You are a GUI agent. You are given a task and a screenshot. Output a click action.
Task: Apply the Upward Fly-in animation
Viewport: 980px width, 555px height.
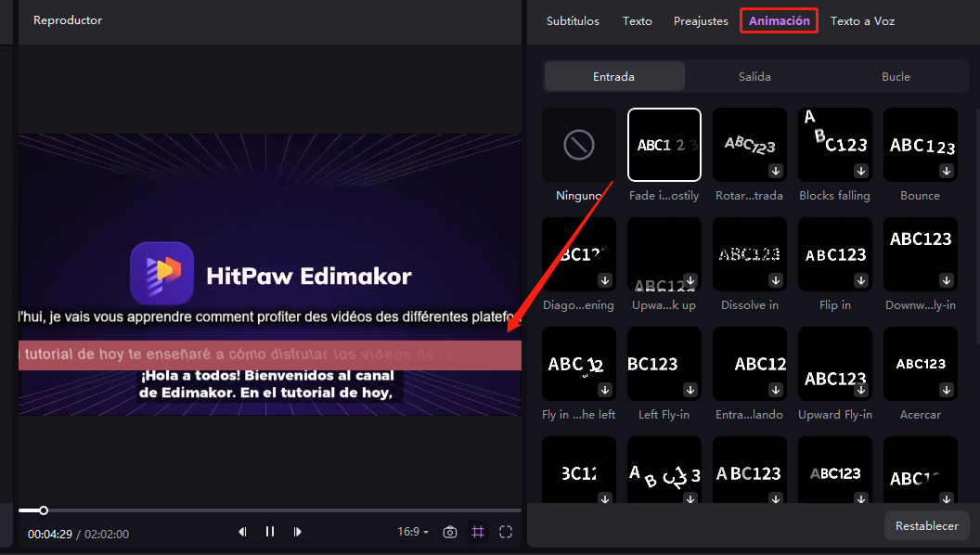tap(834, 364)
